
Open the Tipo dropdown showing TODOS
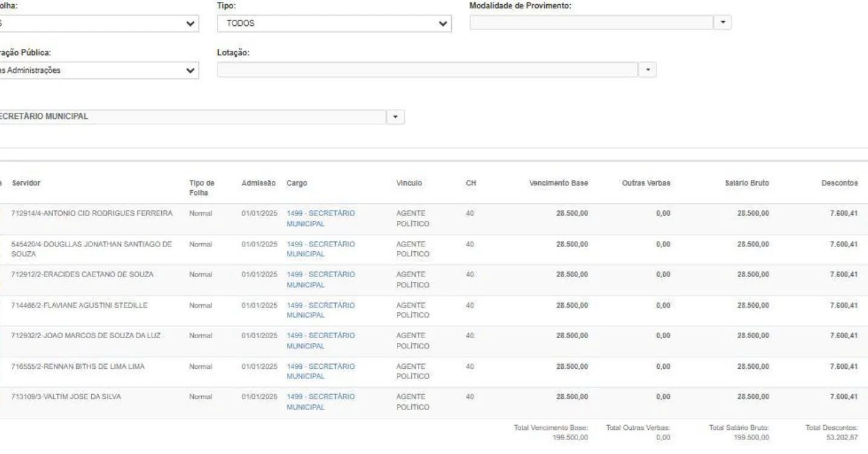click(x=333, y=24)
